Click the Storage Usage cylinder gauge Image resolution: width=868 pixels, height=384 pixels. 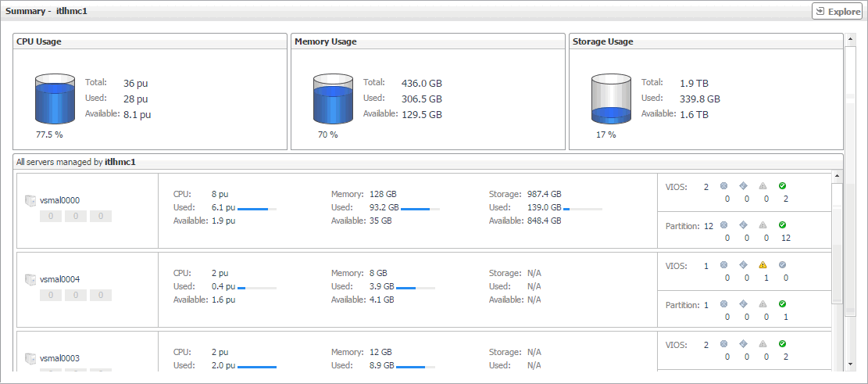point(612,99)
